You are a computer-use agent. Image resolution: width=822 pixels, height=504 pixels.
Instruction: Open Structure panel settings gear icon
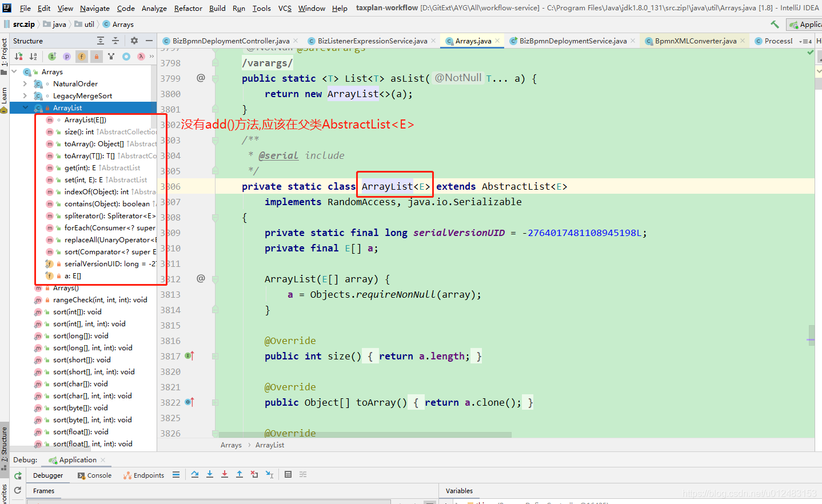133,41
